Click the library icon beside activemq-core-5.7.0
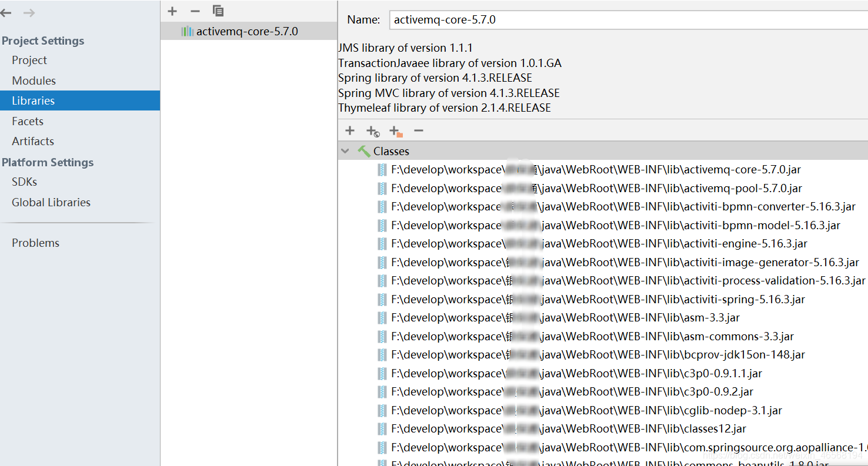This screenshot has width=868, height=466. click(x=188, y=31)
